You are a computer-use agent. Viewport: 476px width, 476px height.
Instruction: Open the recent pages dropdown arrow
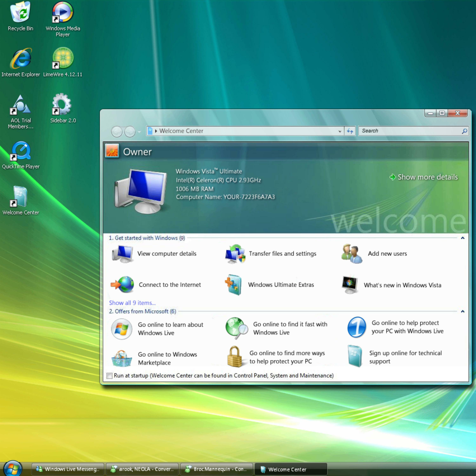[139, 132]
